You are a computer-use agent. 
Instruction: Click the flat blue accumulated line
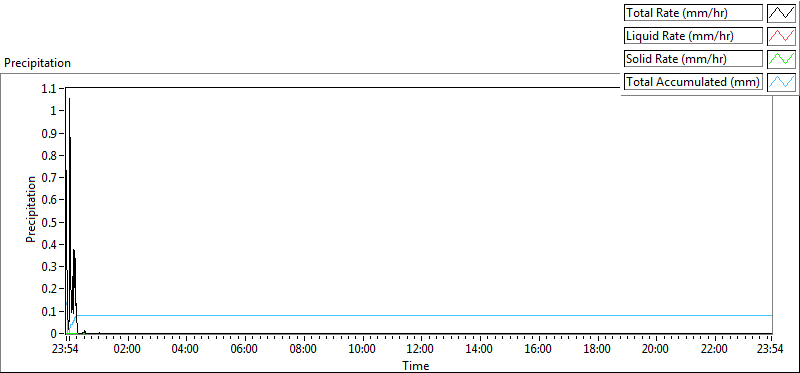click(423, 315)
